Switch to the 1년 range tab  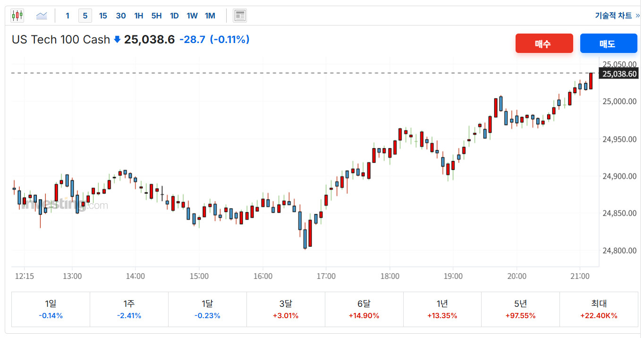point(442,309)
